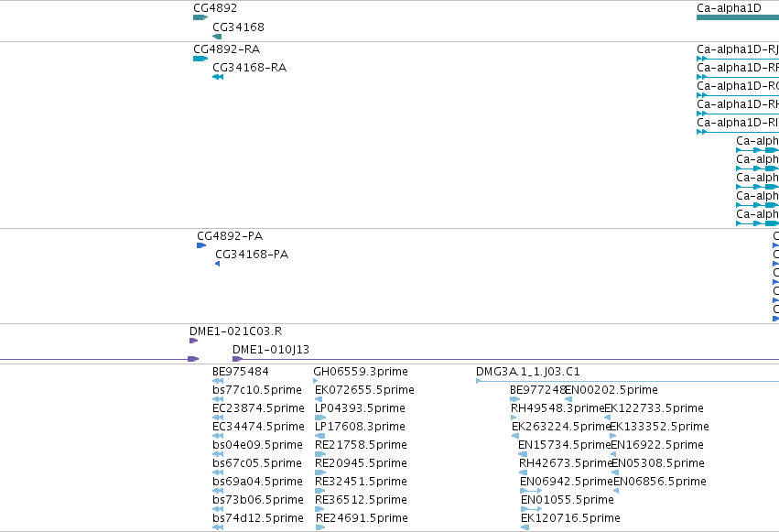This screenshot has width=779, height=532.
Task: Click the EK122733.5prime EST label
Action: pos(655,407)
